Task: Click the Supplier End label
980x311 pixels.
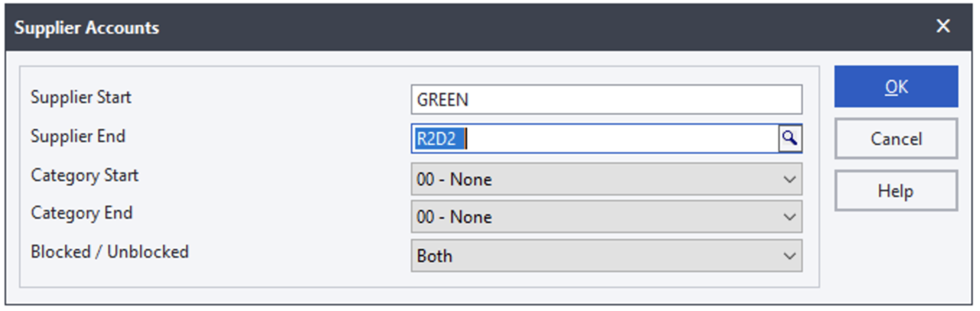Action: pyautogui.click(x=78, y=136)
